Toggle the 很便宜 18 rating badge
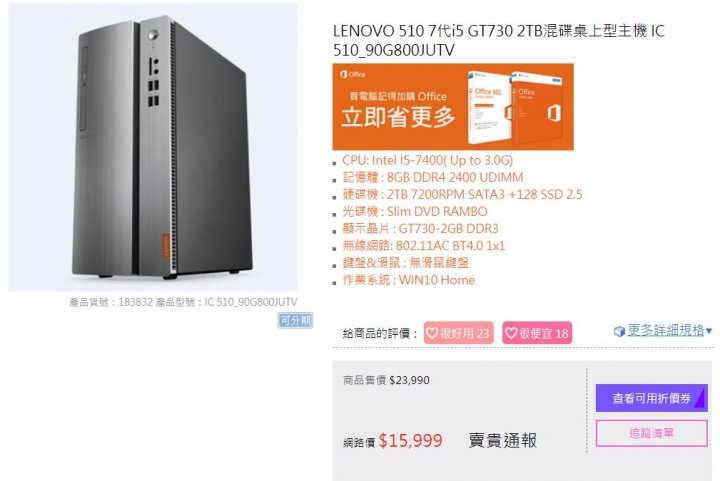This screenshot has width=720, height=481. point(537,333)
